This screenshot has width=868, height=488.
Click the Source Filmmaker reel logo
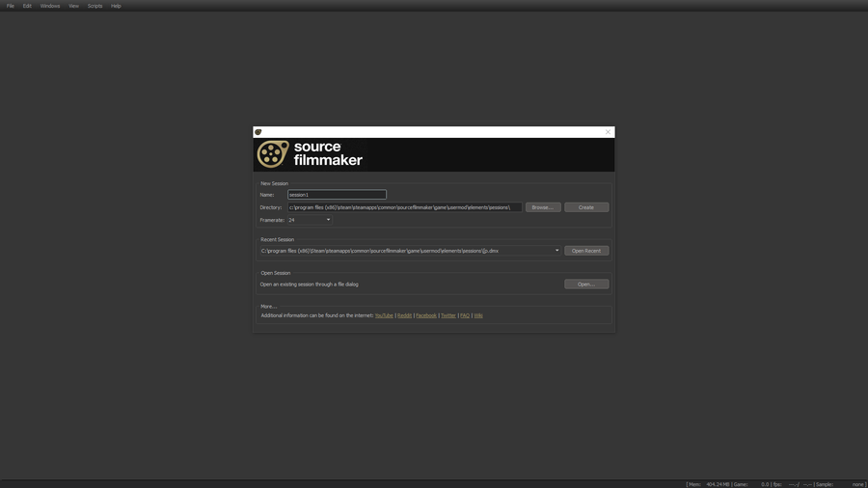pyautogui.click(x=273, y=154)
